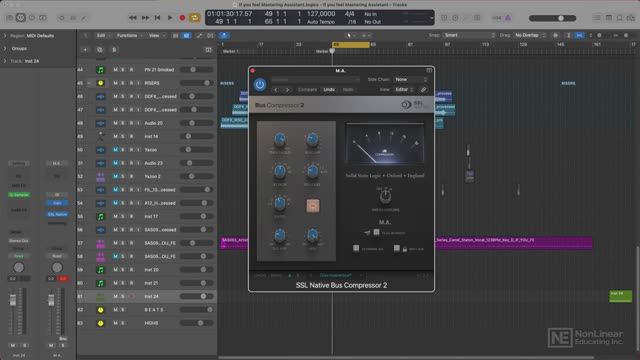The image size is (640, 360).
Task: Click Undo in the plug-in header
Action: pos(329,90)
